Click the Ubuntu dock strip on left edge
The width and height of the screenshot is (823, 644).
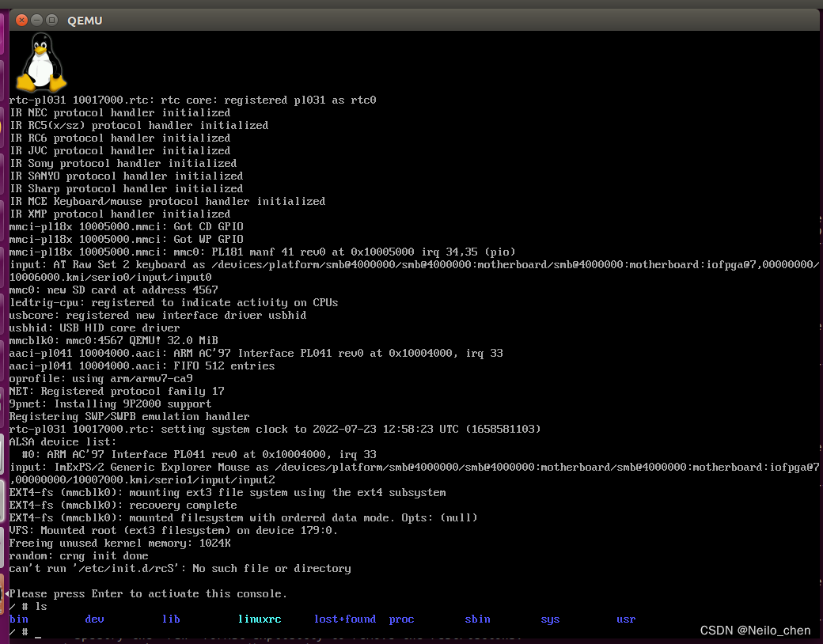click(3, 316)
